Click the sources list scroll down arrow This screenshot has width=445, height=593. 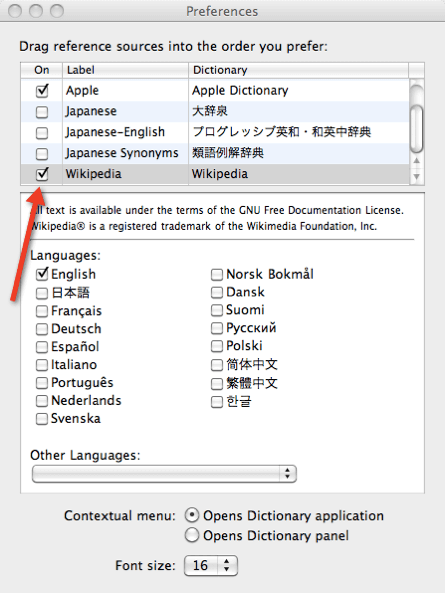pyautogui.click(x=417, y=176)
